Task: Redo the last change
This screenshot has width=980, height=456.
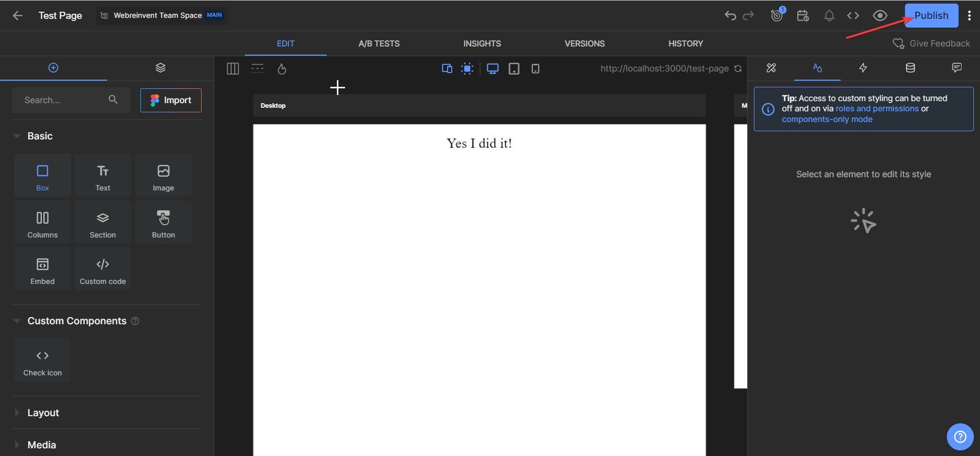Action: pos(748,15)
